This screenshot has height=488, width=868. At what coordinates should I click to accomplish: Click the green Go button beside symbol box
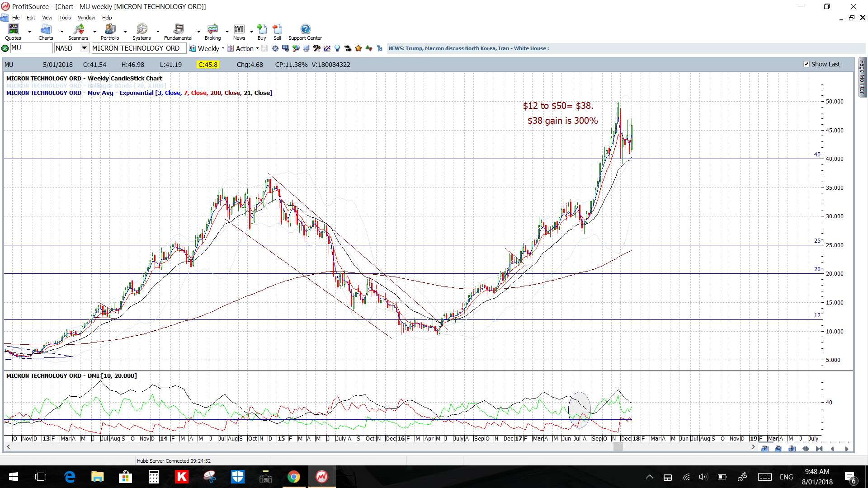tap(5, 48)
